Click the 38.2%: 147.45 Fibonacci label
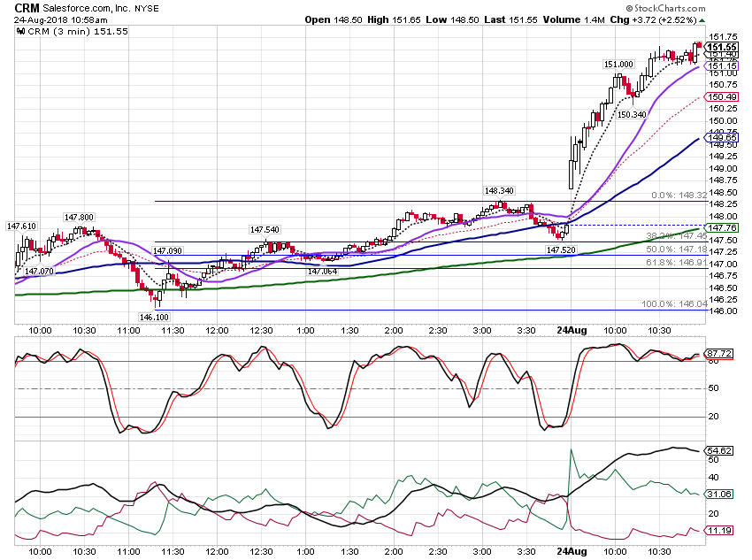The height and width of the screenshot is (560, 752). click(676, 236)
